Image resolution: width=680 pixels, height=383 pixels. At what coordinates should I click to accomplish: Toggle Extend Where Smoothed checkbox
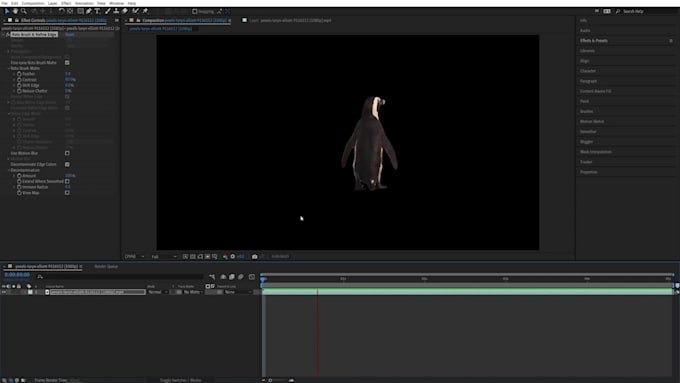pos(67,181)
